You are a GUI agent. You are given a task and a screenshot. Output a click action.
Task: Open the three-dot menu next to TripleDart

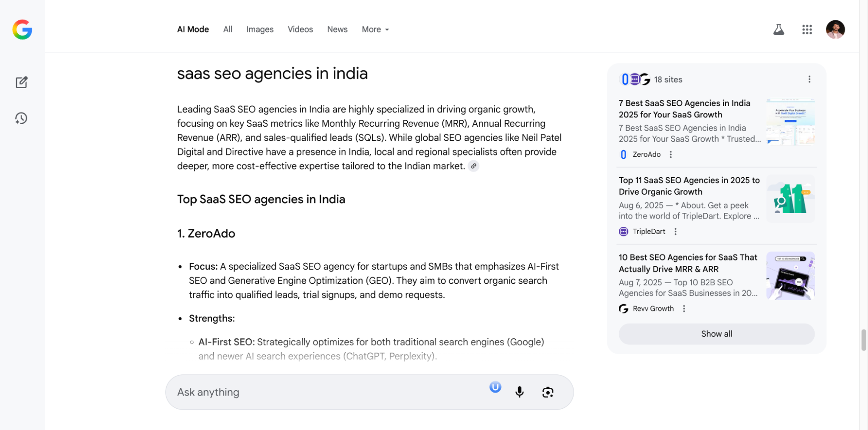pyautogui.click(x=675, y=232)
